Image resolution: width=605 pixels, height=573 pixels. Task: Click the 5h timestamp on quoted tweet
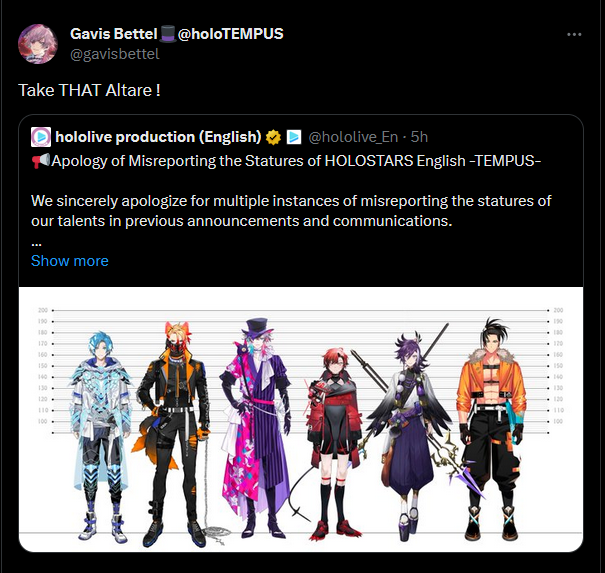coord(419,137)
